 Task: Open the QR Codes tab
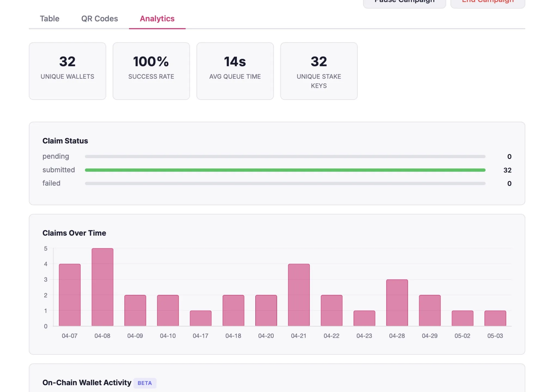tap(99, 19)
